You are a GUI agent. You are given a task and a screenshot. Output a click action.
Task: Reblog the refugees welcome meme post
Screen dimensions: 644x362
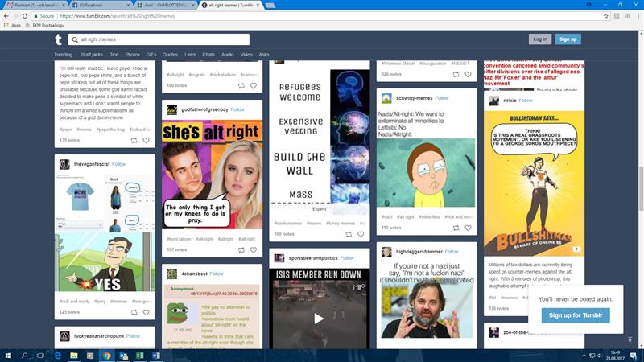348,234
